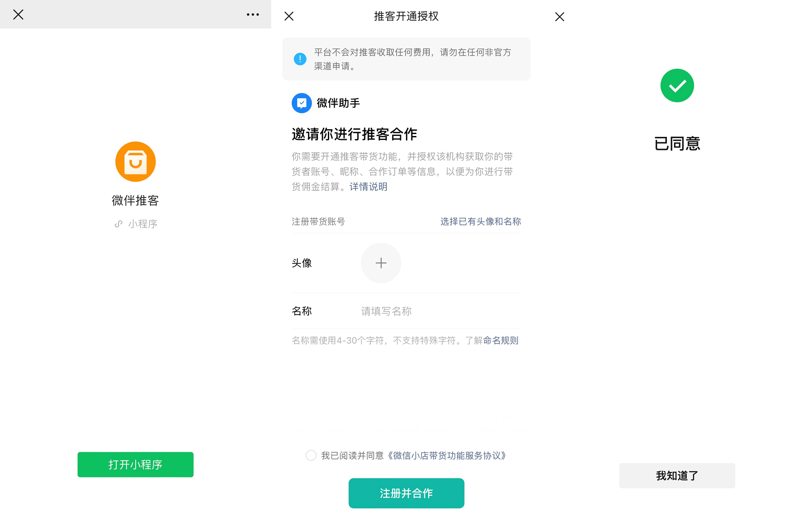
Task: Open the 微信小店带货功能服务协议 agreement link
Action: [x=447, y=455]
